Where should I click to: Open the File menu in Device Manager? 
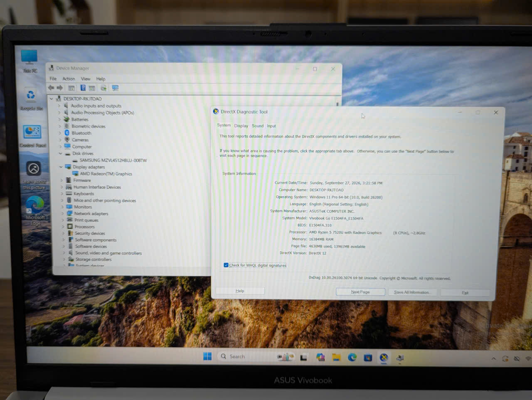pyautogui.click(x=53, y=79)
